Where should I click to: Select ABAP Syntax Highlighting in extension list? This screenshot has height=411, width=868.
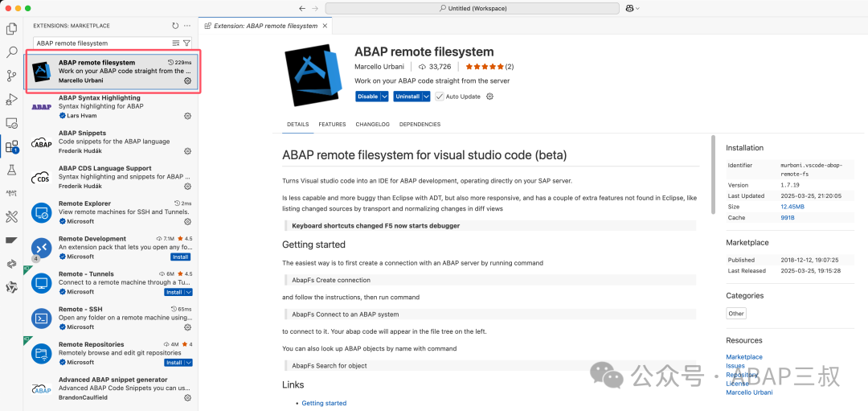click(x=111, y=107)
